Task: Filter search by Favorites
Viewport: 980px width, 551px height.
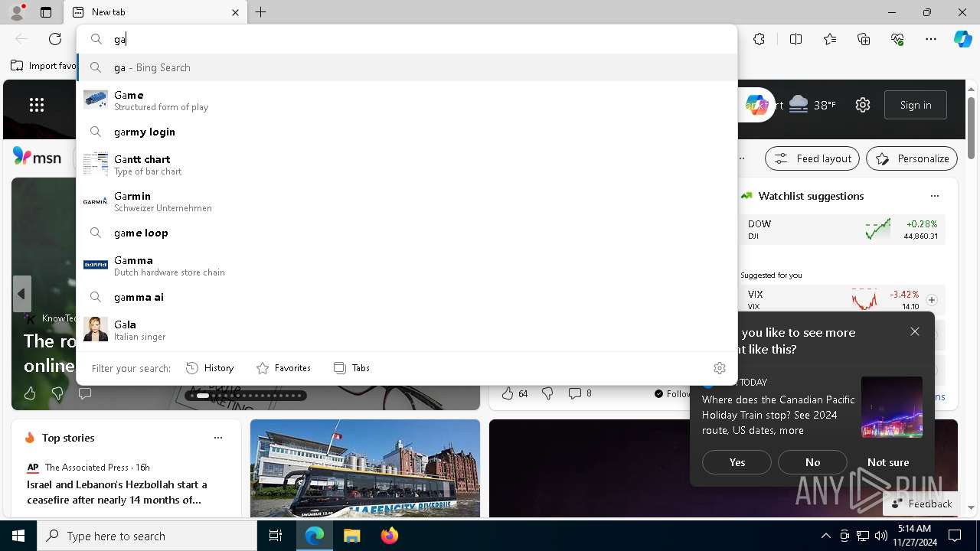Action: (x=283, y=368)
